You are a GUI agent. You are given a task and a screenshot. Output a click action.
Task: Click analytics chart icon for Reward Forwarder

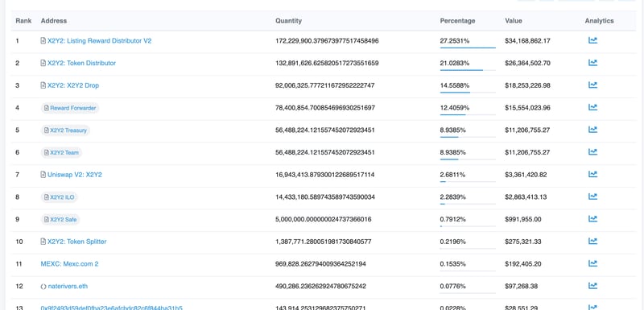tap(592, 107)
